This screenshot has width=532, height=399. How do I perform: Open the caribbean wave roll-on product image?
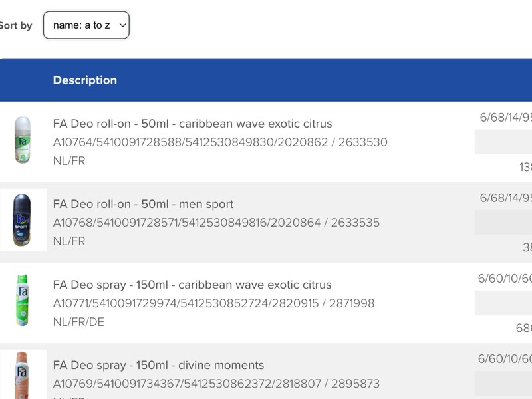tap(23, 140)
